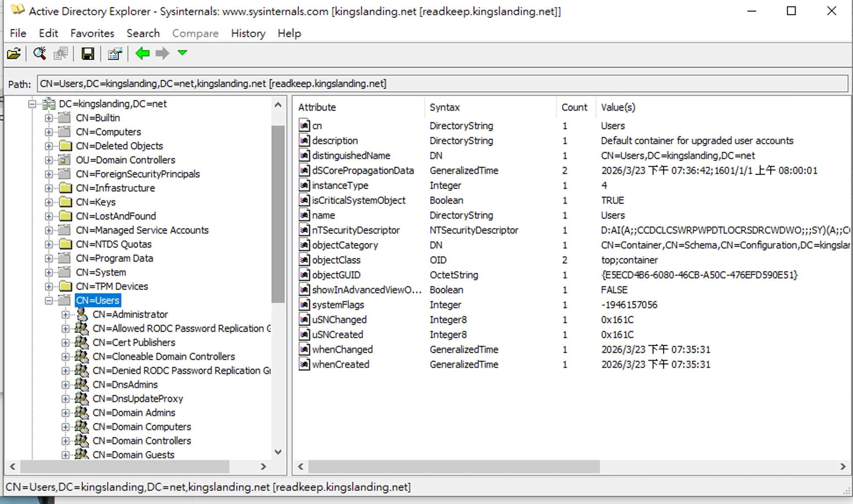853x504 pixels.
Task: Click the cn attribute icon
Action: tap(304, 126)
